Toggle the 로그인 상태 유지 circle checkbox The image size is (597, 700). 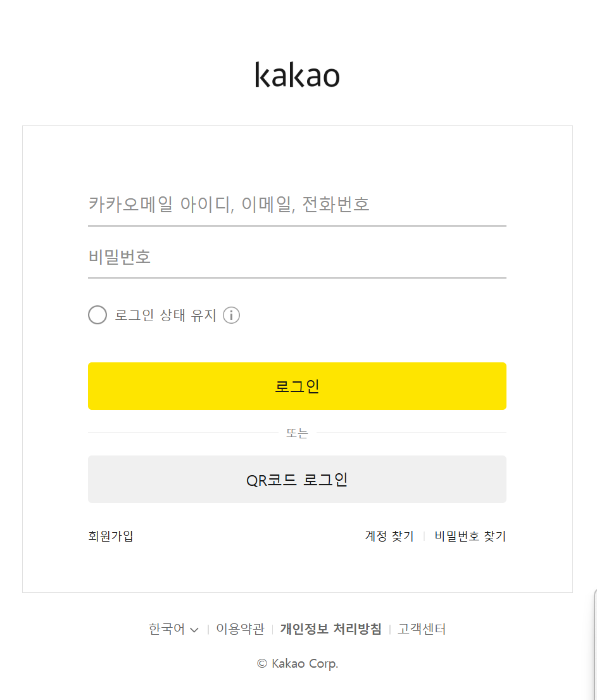[x=97, y=315]
